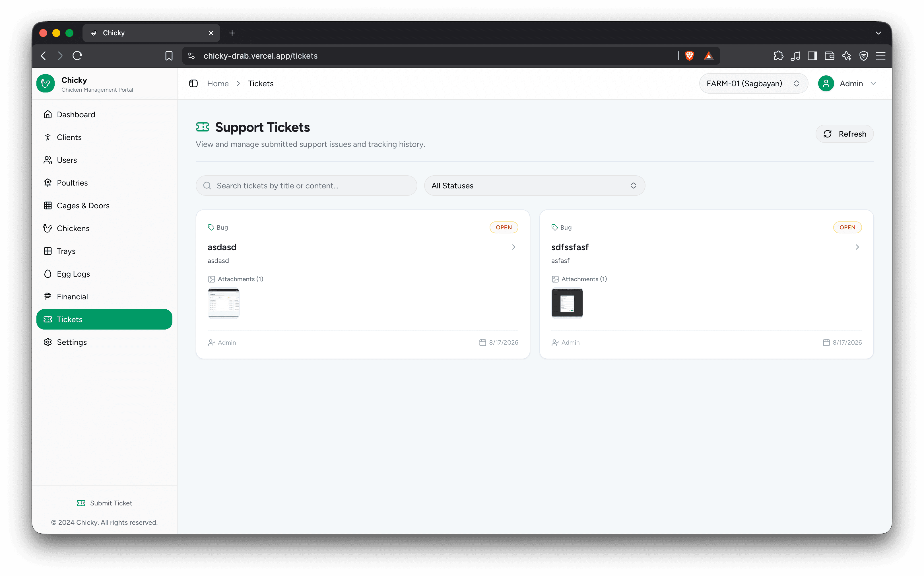Open Financial in the sidebar
Screen dimensions: 924x576
click(x=104, y=297)
